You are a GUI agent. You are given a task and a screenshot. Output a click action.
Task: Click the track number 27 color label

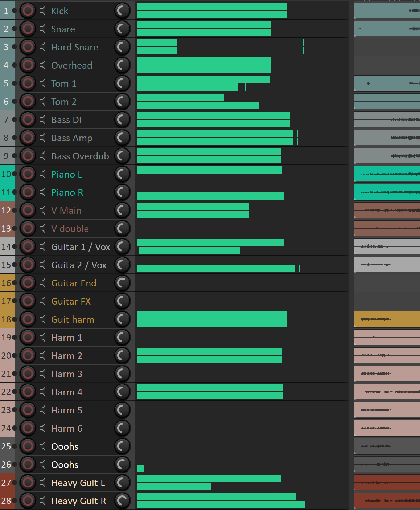click(x=6, y=483)
